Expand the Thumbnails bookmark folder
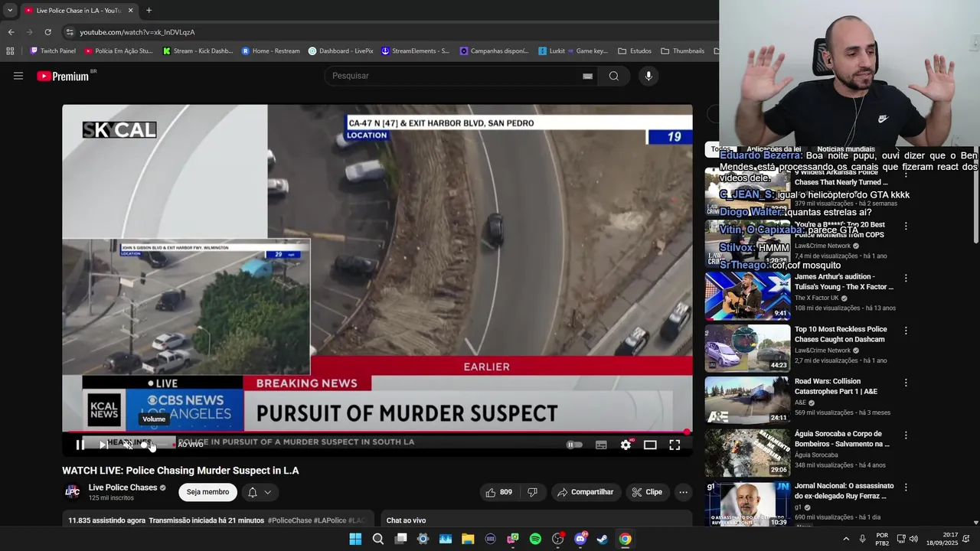980x551 pixels. click(682, 51)
